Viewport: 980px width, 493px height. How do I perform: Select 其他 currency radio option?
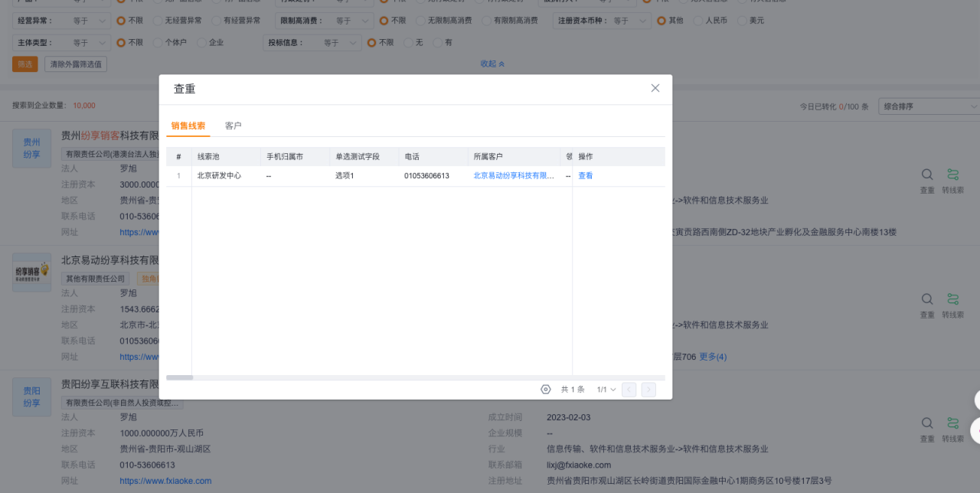[x=661, y=21]
